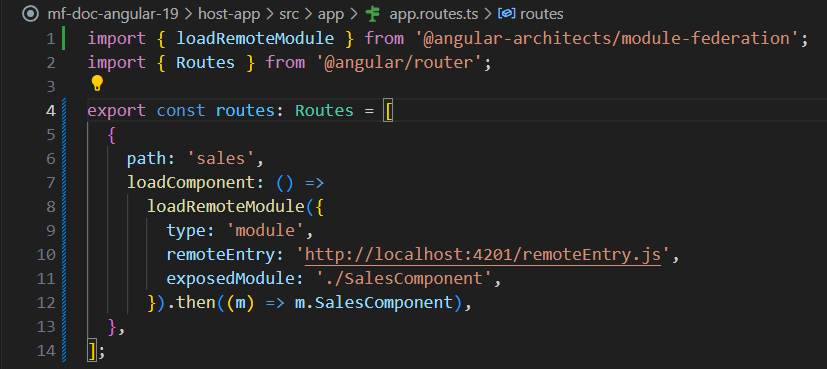
Task: Open host-app breadcrumb folder
Action: [x=229, y=14]
